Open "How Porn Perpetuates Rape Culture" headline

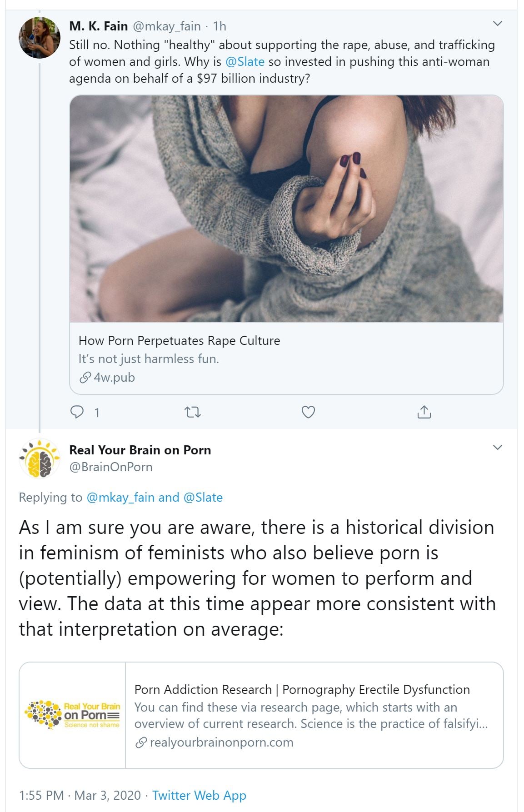(179, 341)
